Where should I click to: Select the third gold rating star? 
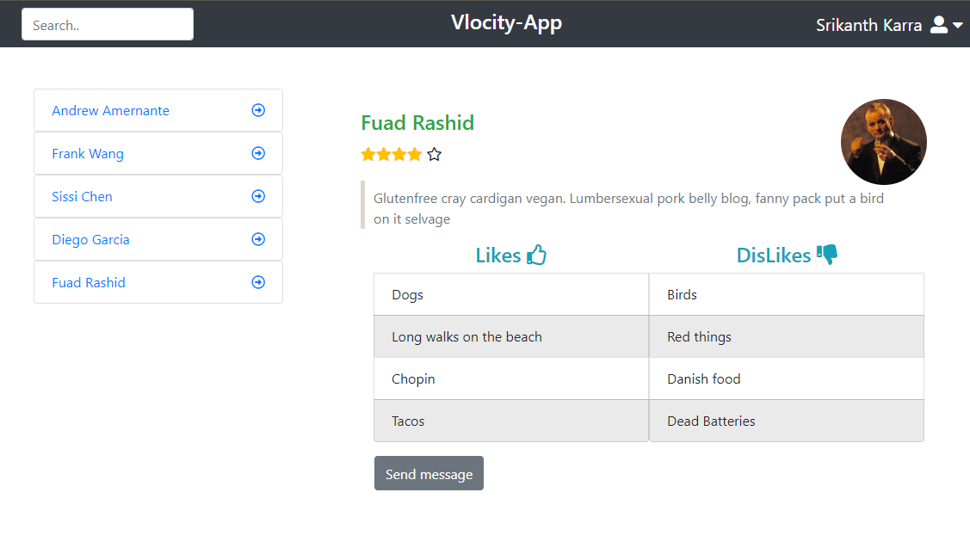[x=399, y=155]
